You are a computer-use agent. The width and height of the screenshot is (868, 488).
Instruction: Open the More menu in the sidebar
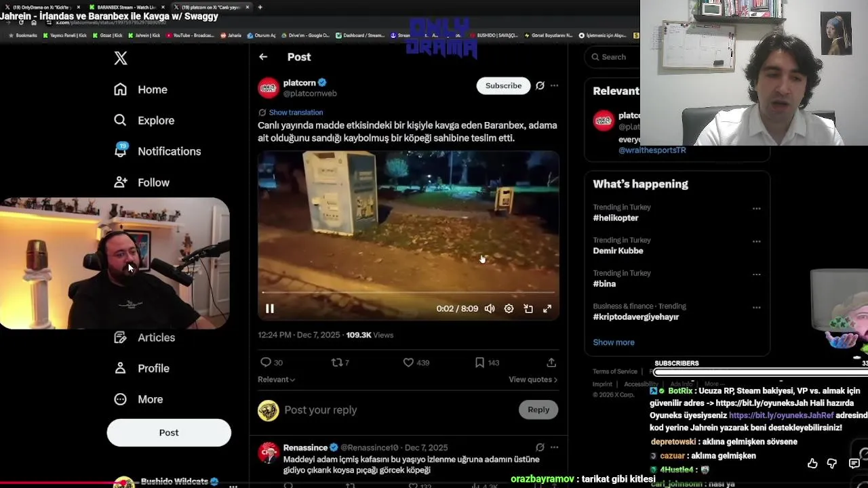(x=138, y=399)
